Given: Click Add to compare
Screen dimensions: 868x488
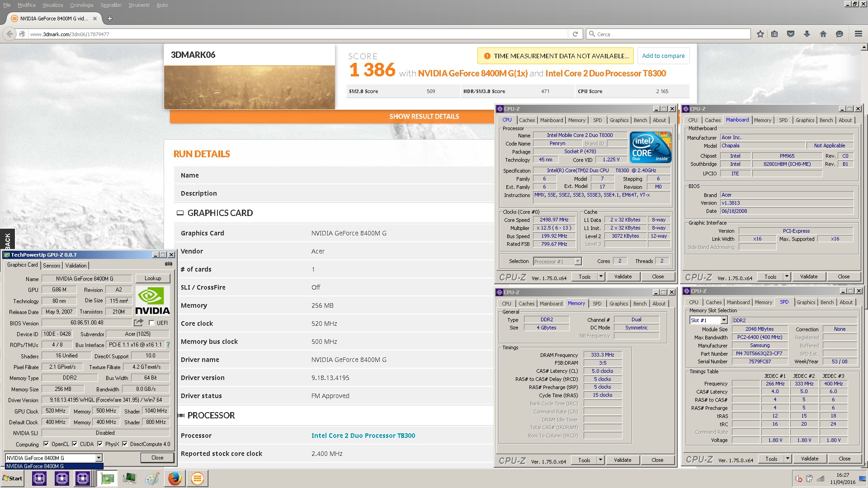Looking at the screenshot, I should pos(663,56).
